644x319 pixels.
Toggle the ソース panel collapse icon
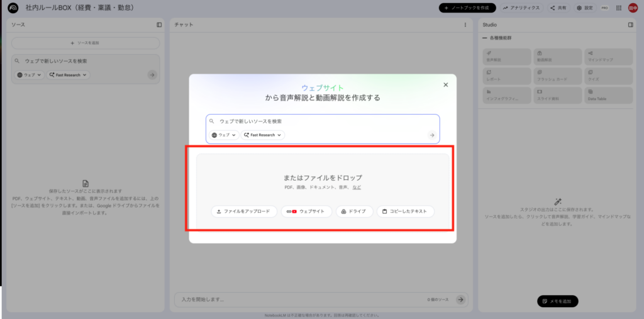coord(159,25)
